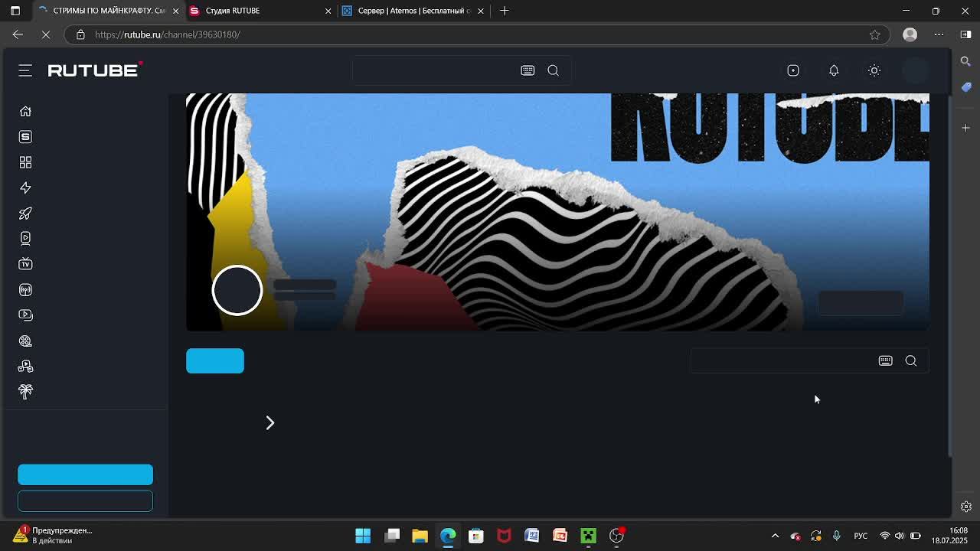
Task: Open the film reel section in sidebar
Action: click(25, 341)
